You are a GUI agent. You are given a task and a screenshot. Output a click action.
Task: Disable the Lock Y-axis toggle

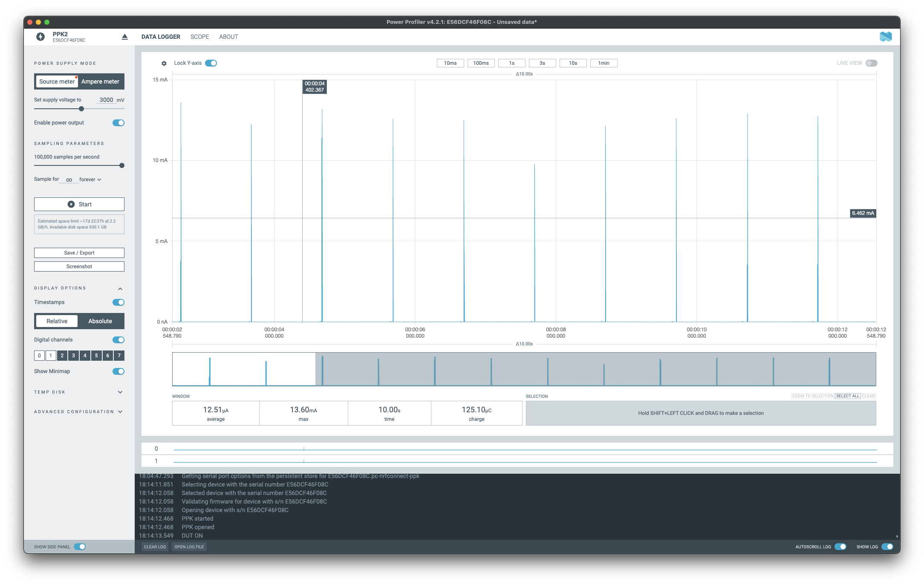pyautogui.click(x=211, y=63)
